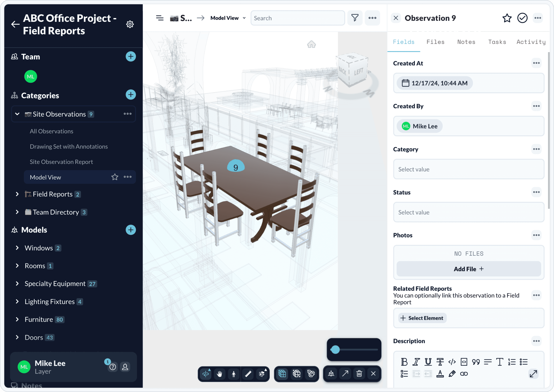The height and width of the screenshot is (392, 554).
Task: Click the Search input field
Action: coord(298,18)
